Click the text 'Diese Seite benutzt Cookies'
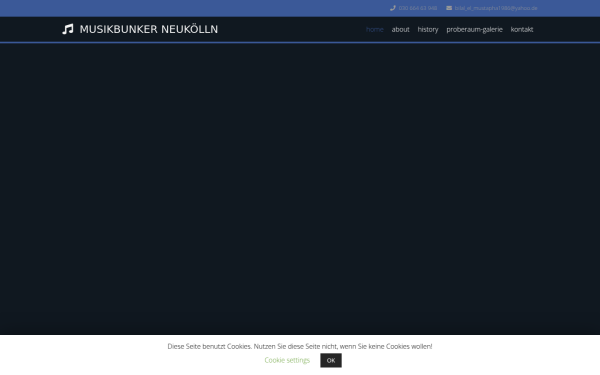The image size is (600, 375). point(209,346)
